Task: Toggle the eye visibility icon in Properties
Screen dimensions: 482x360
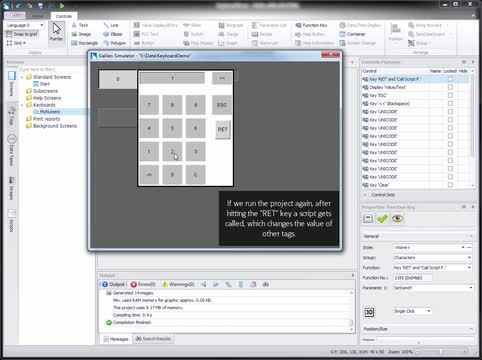Action: point(397,219)
